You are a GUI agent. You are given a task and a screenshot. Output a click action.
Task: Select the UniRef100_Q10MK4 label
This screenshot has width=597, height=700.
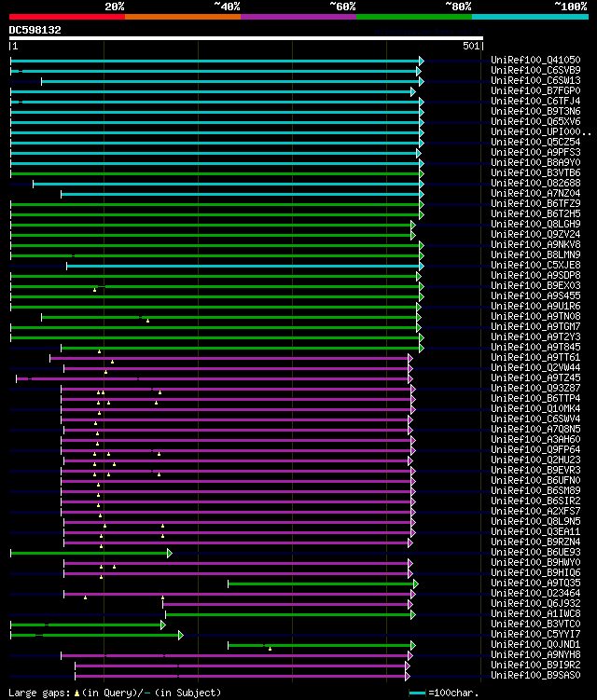(535, 409)
